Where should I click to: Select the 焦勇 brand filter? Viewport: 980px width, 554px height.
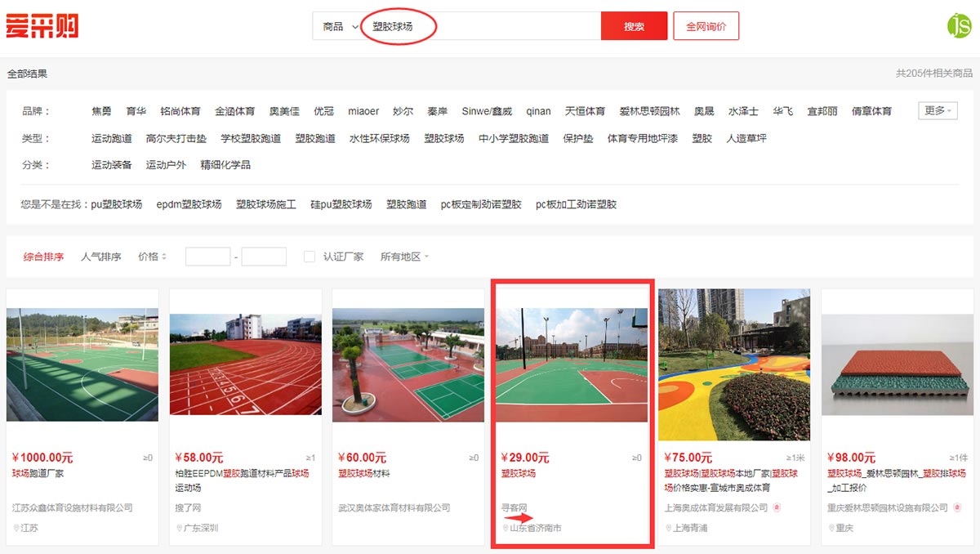point(100,110)
